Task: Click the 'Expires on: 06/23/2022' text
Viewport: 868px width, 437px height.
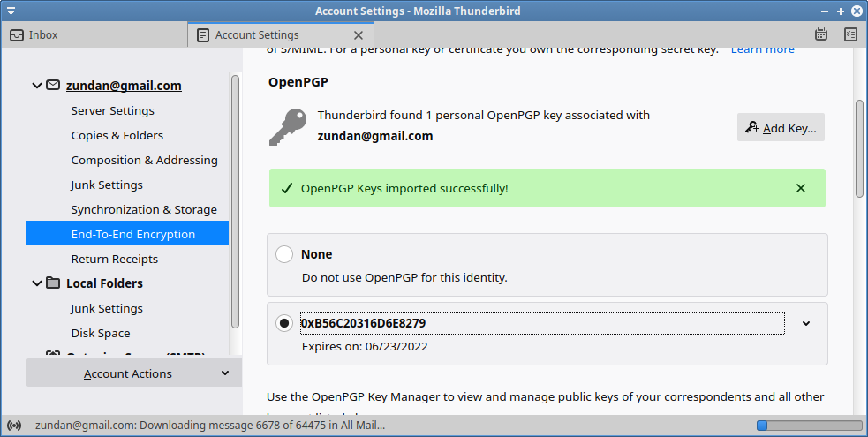Action: tap(365, 347)
